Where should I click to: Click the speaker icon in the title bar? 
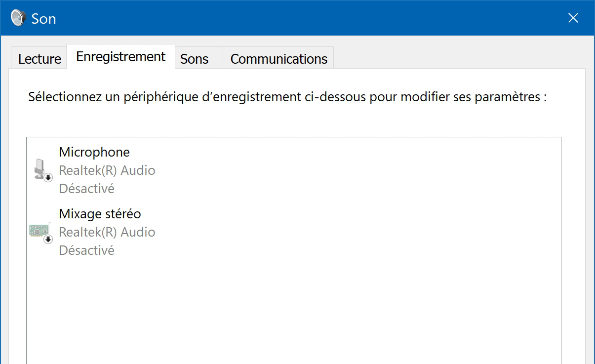point(18,18)
